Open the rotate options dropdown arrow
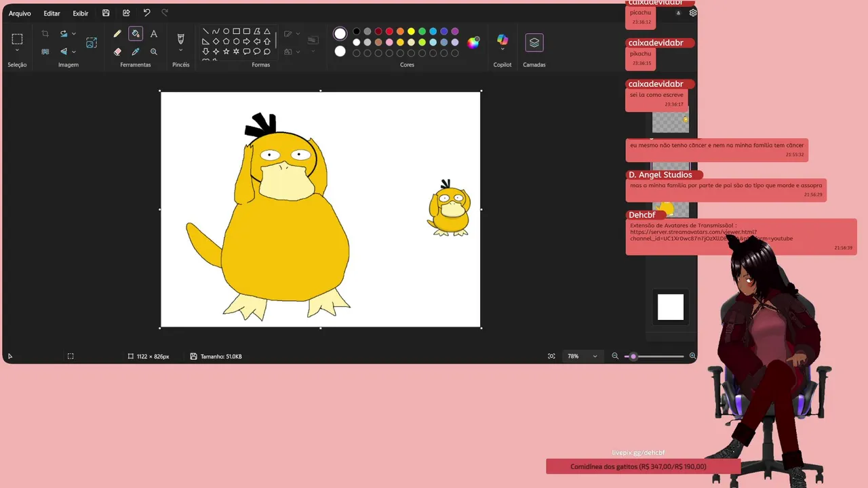 [x=74, y=33]
